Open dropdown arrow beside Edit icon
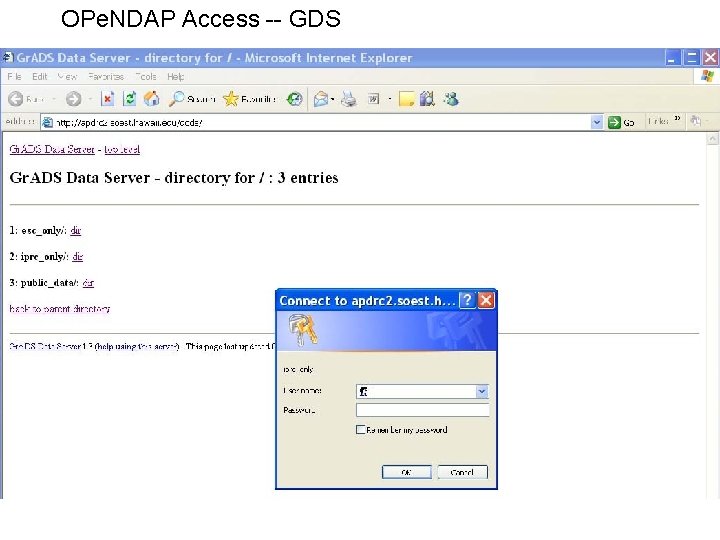 tap(390, 99)
